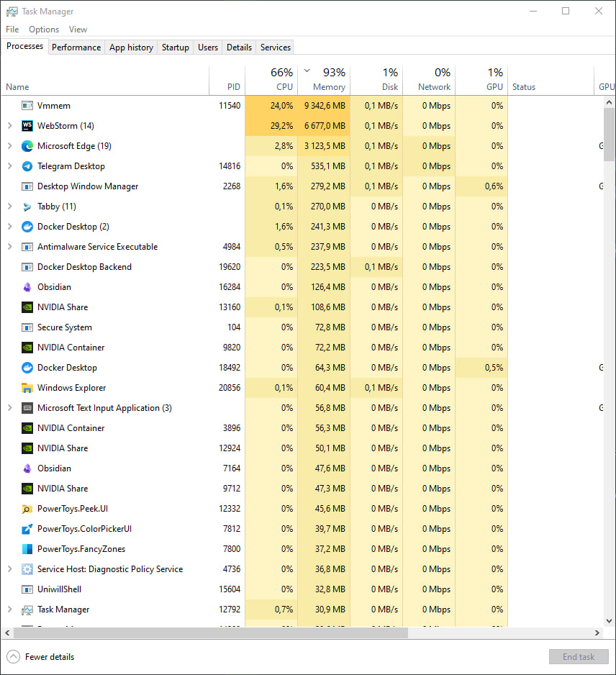Viewport: 616px width, 675px height.
Task: Click the End task button
Action: click(x=579, y=657)
